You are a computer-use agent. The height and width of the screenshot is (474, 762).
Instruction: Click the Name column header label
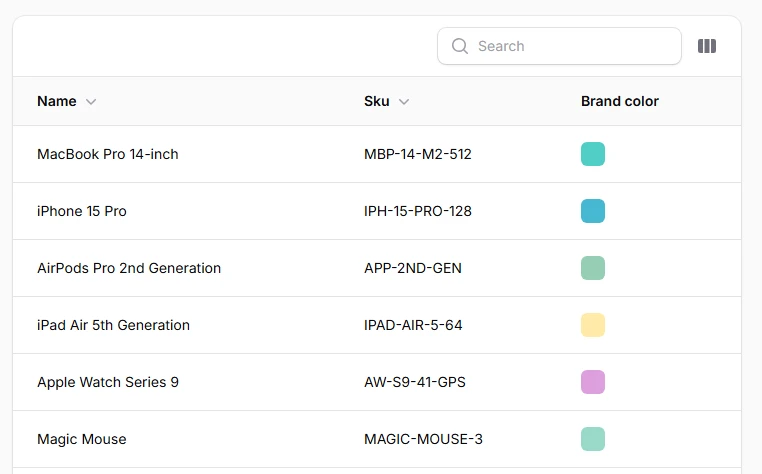(x=57, y=101)
